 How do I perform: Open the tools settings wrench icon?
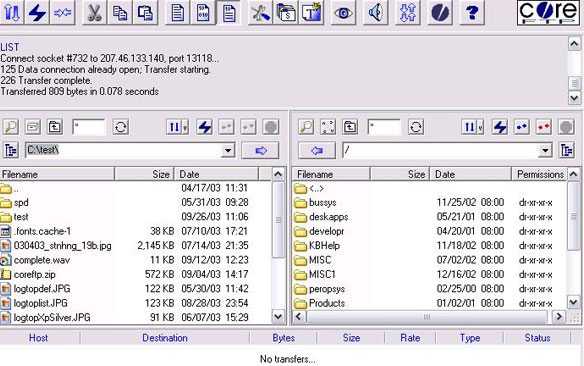(260, 13)
